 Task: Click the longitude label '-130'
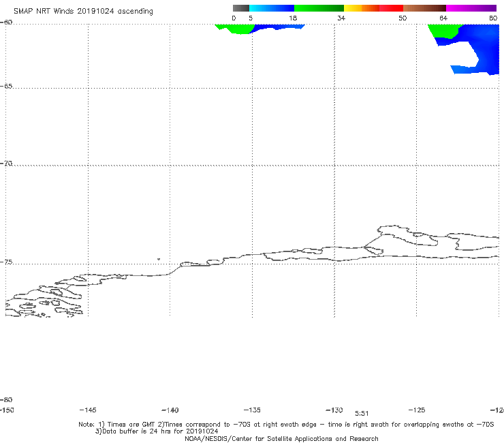click(x=334, y=410)
